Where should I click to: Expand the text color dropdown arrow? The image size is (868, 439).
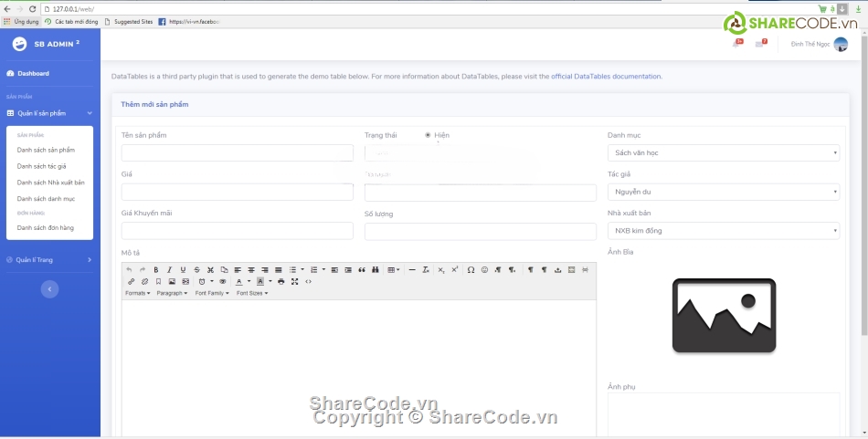[249, 281]
